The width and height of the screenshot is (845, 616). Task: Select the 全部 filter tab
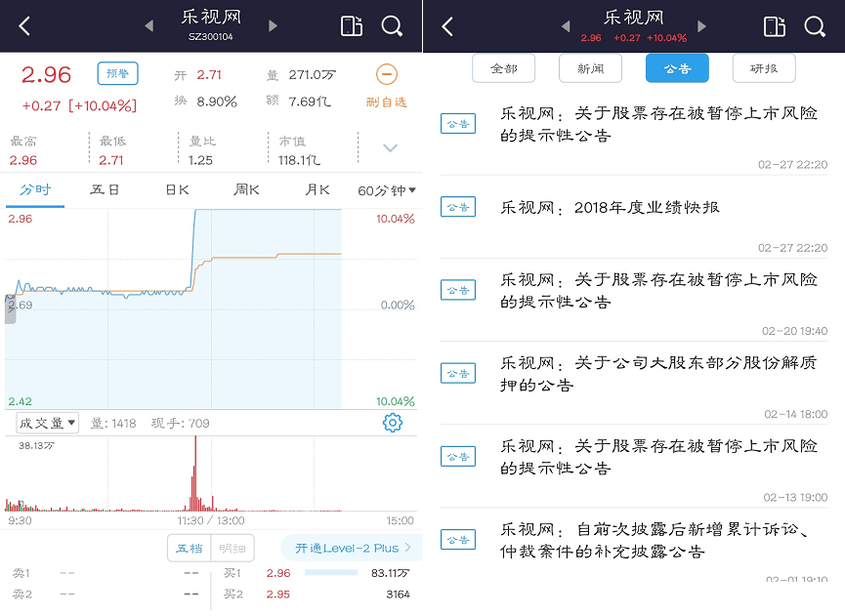point(503,68)
